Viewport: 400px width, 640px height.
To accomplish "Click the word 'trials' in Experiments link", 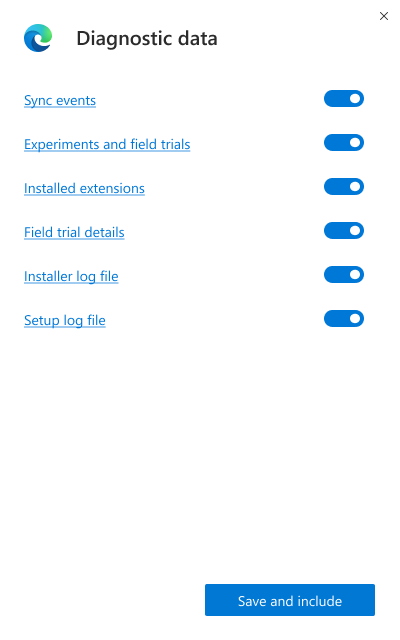I will [176, 144].
